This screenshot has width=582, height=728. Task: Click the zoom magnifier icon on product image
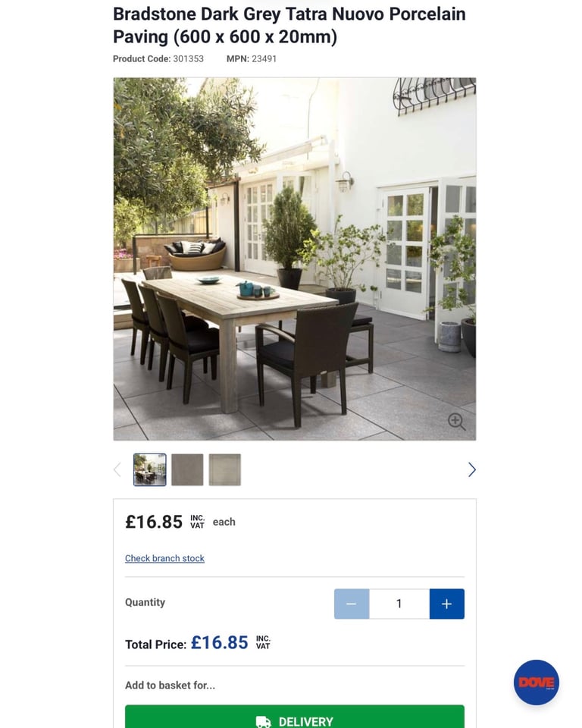pyautogui.click(x=456, y=422)
